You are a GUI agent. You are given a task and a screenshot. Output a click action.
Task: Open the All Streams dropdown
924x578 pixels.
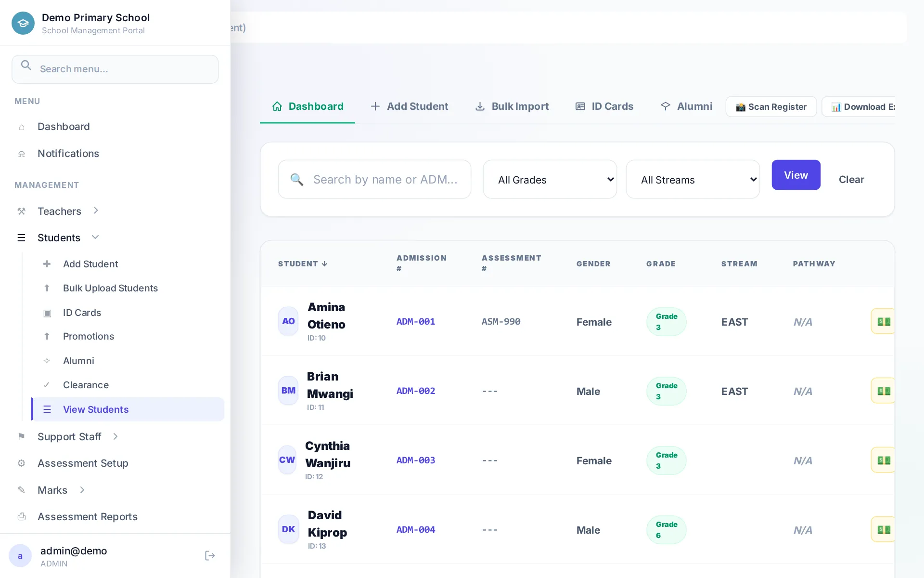coord(693,179)
